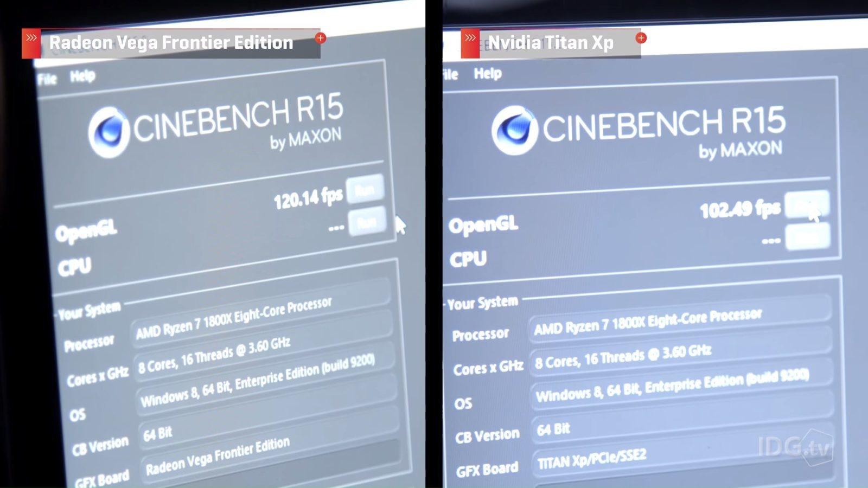Open the Help menu in Titan Xp window

tap(487, 73)
